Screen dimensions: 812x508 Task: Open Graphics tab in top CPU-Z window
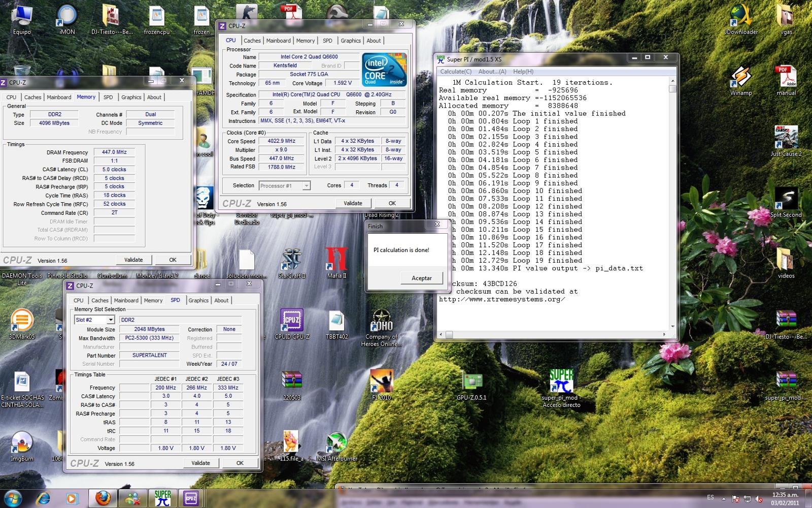pos(351,41)
